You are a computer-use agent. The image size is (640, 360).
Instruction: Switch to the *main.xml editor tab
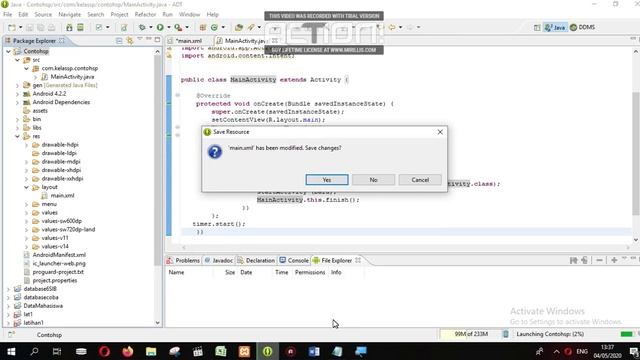(189, 41)
